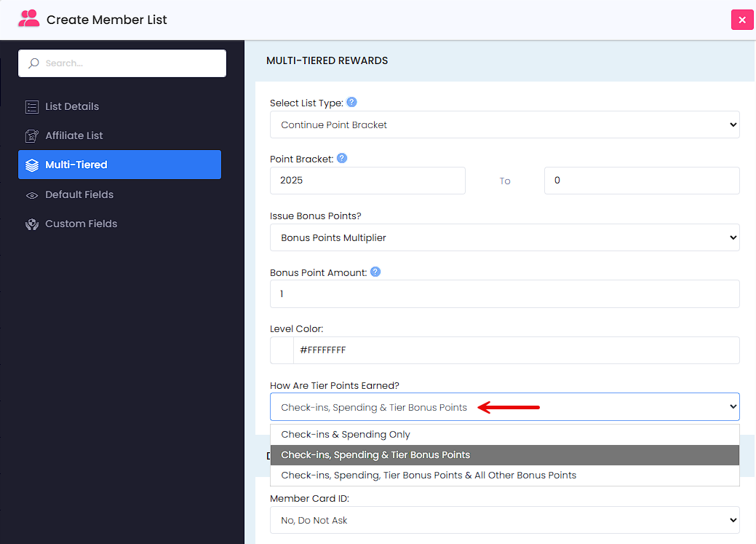Click the Level Color hex field

(x=516, y=350)
